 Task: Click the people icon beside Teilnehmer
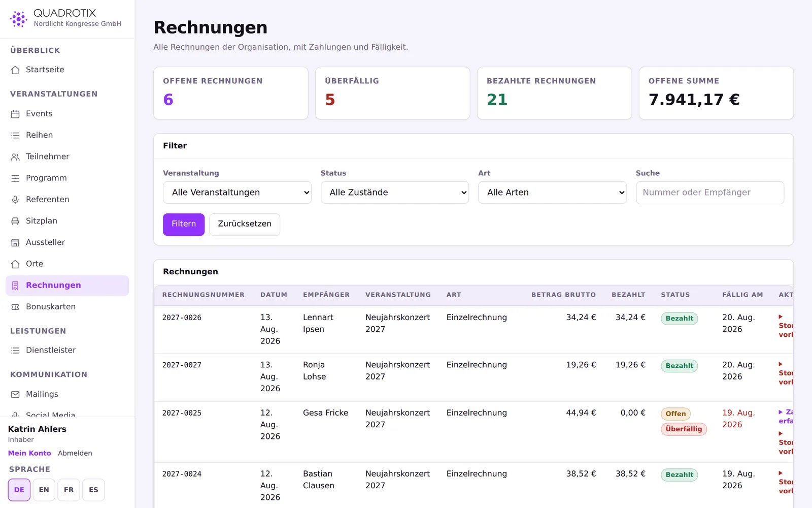[15, 157]
